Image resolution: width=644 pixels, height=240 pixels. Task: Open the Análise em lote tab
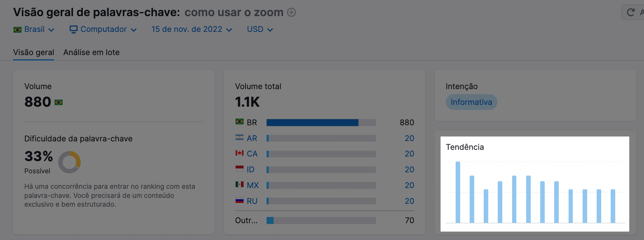(92, 52)
